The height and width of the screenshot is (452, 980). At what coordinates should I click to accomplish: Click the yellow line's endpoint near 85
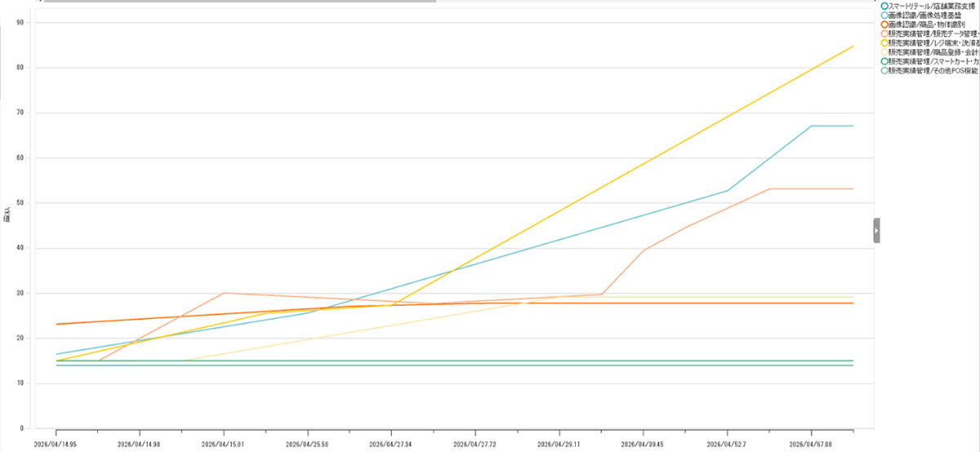[853, 47]
